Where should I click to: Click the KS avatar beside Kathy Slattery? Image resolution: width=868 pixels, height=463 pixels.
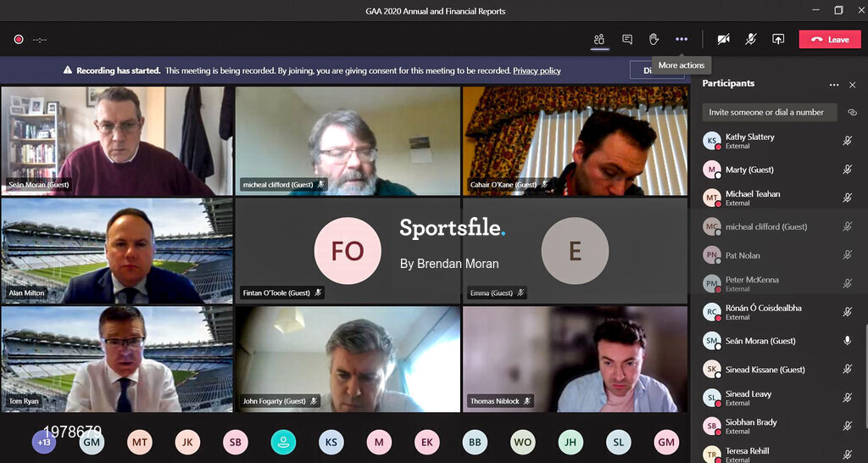coord(711,141)
